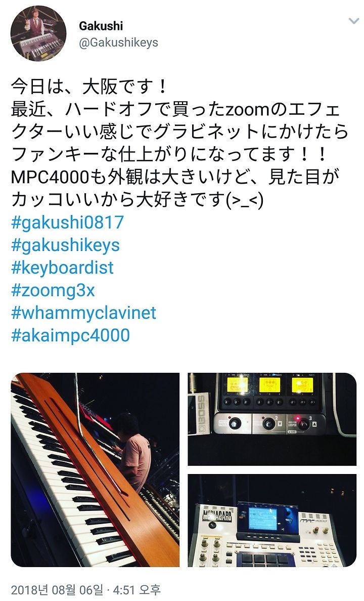View the Zoom effects pedal photo
The width and height of the screenshot is (364, 601).
click(x=272, y=419)
